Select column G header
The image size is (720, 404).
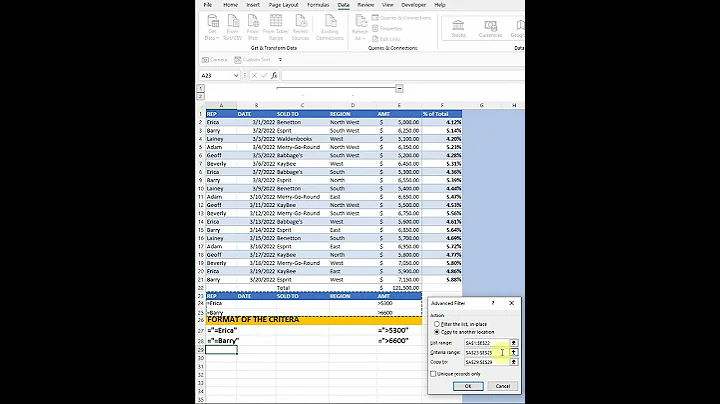click(x=482, y=105)
